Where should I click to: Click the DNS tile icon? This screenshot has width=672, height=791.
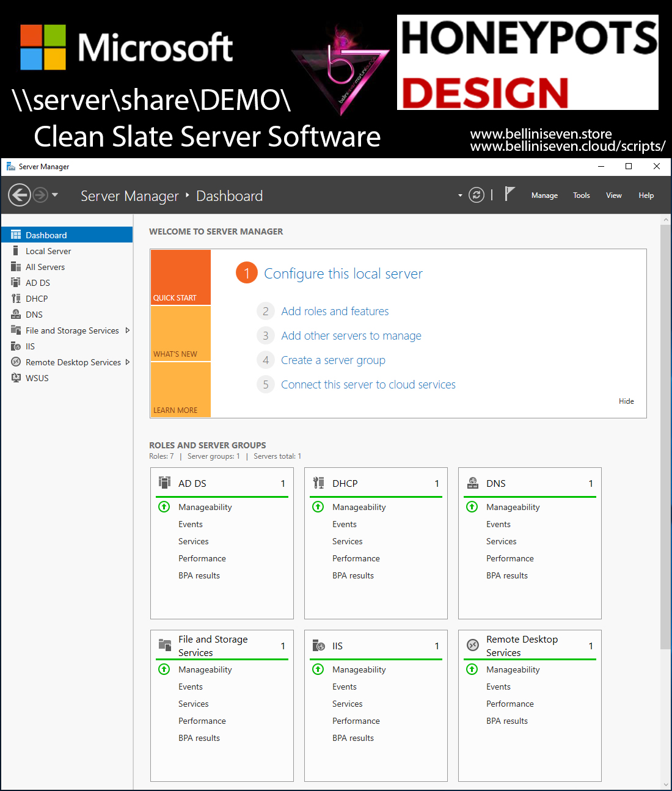tap(472, 483)
